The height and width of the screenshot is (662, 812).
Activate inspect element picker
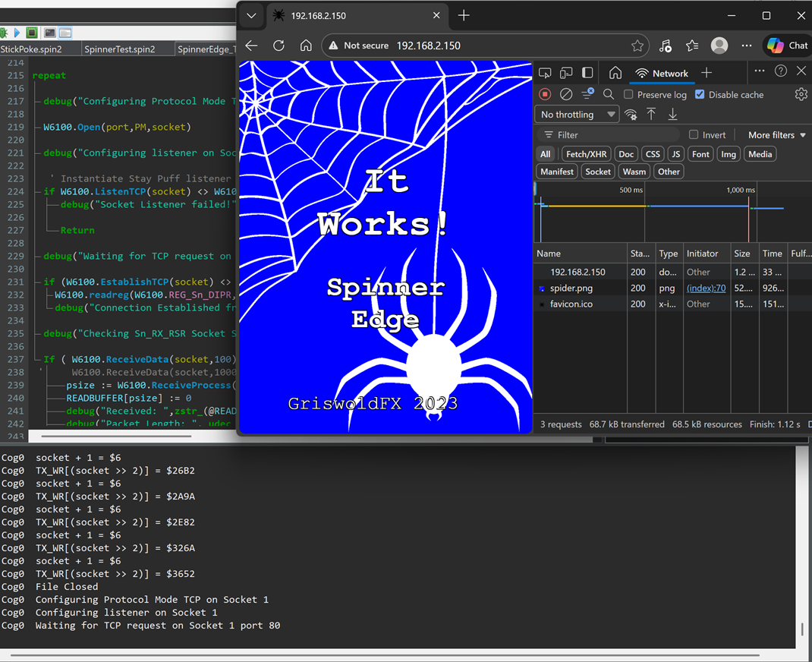pos(545,73)
